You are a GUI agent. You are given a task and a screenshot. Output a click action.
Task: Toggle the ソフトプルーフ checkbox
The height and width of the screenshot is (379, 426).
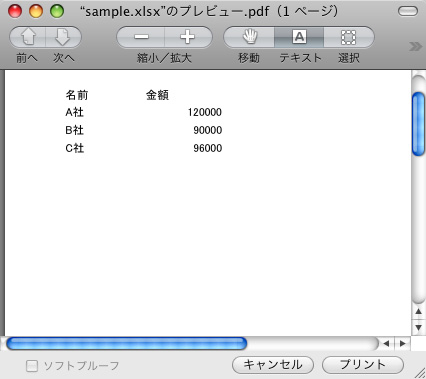[32, 366]
